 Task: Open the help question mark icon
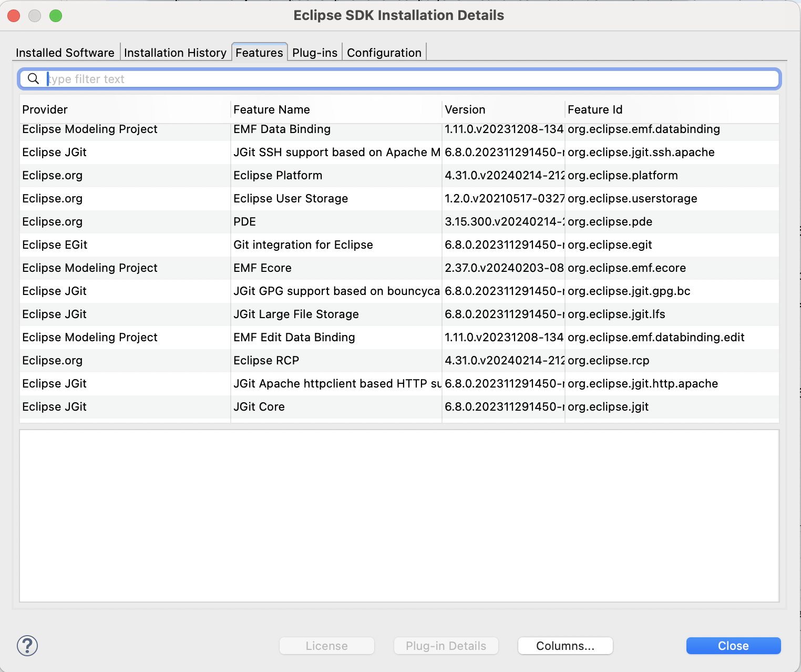pyautogui.click(x=27, y=646)
